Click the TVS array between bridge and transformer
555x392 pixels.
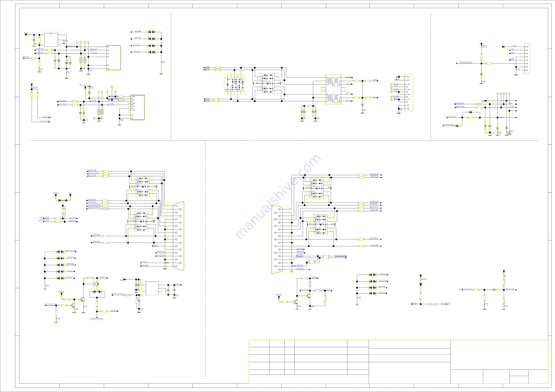coord(268,83)
